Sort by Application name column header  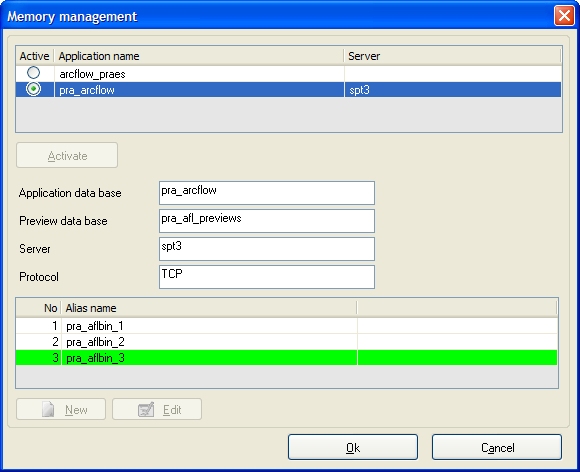point(199,56)
